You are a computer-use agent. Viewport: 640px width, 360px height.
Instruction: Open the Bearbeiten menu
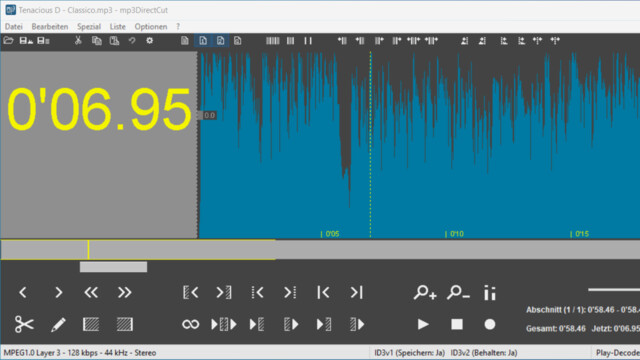50,27
